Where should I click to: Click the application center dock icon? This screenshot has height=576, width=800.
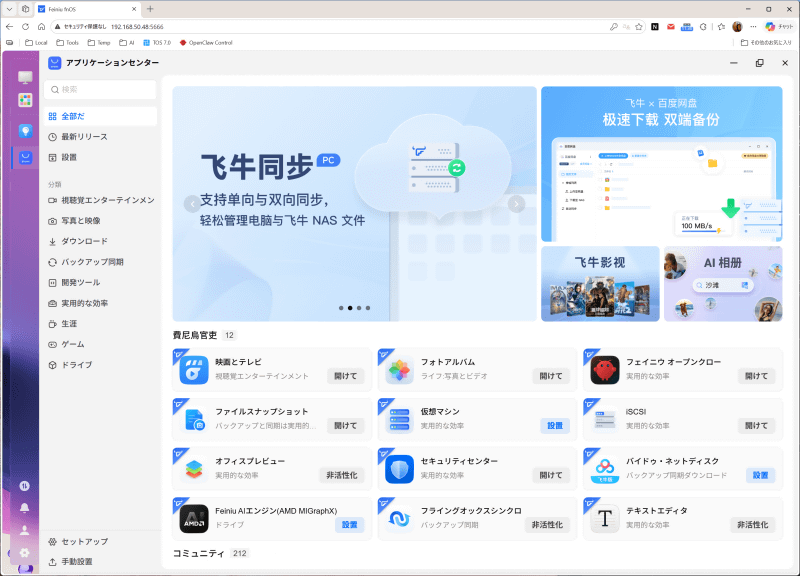[25, 158]
